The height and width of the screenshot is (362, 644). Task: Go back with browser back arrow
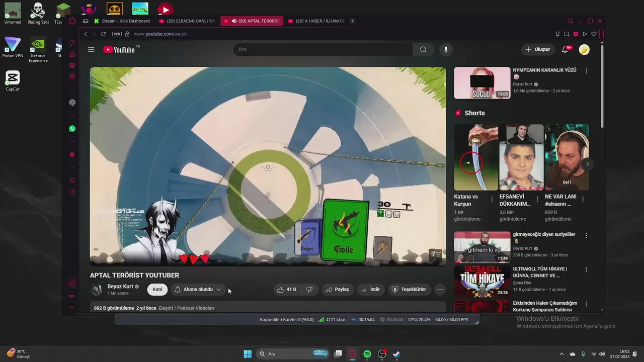click(86, 34)
